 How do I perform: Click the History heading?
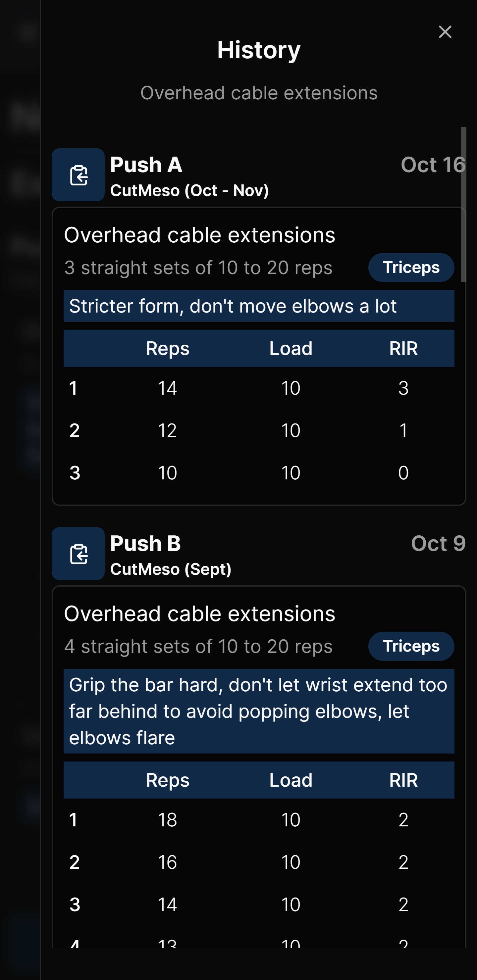[259, 50]
